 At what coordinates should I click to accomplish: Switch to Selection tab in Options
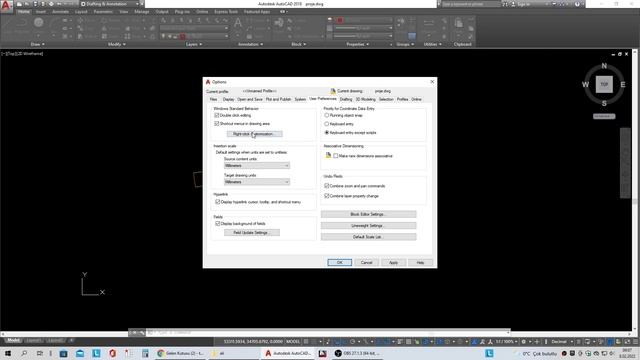click(386, 99)
